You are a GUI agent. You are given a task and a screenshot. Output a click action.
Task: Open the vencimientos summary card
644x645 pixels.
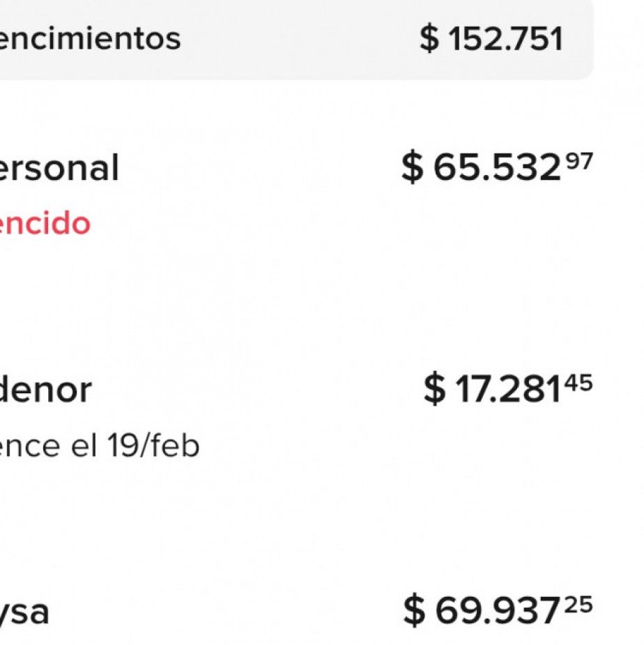coord(293,39)
